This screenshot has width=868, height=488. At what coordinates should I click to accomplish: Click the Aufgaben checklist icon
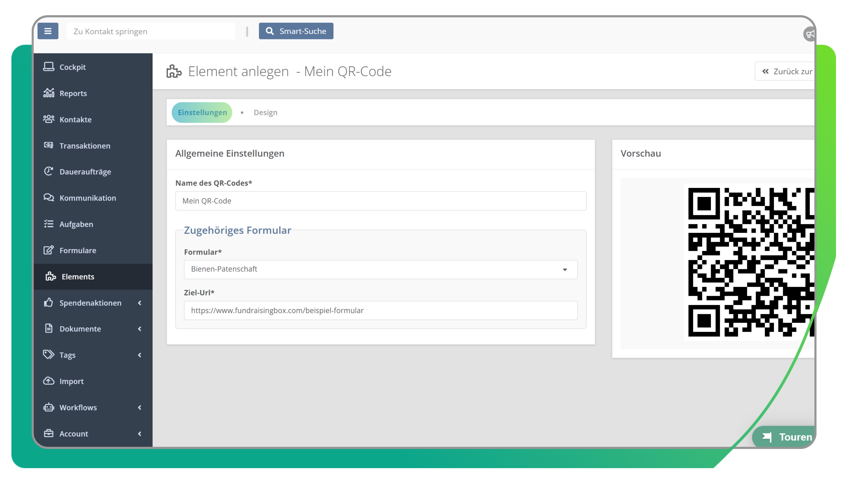click(49, 224)
